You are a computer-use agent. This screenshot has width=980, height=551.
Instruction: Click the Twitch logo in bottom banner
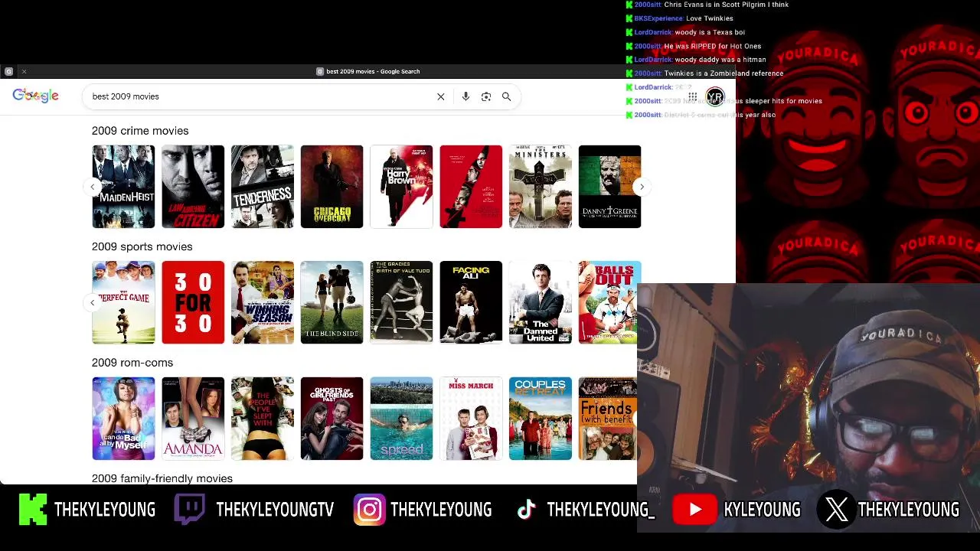point(189,510)
